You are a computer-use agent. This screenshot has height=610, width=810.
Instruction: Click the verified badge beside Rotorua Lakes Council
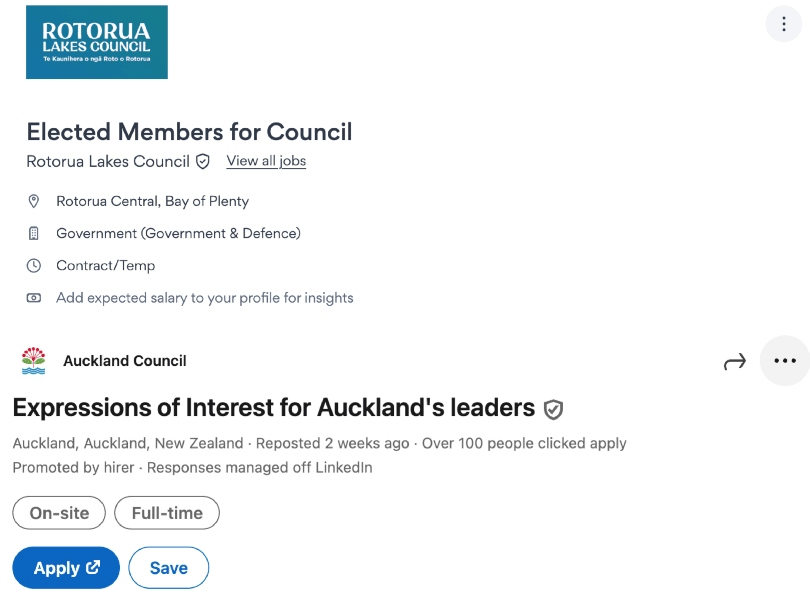pos(203,161)
